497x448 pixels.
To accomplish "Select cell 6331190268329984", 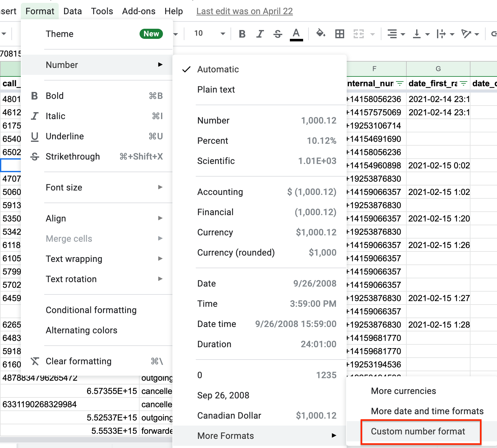I will pos(70,404).
